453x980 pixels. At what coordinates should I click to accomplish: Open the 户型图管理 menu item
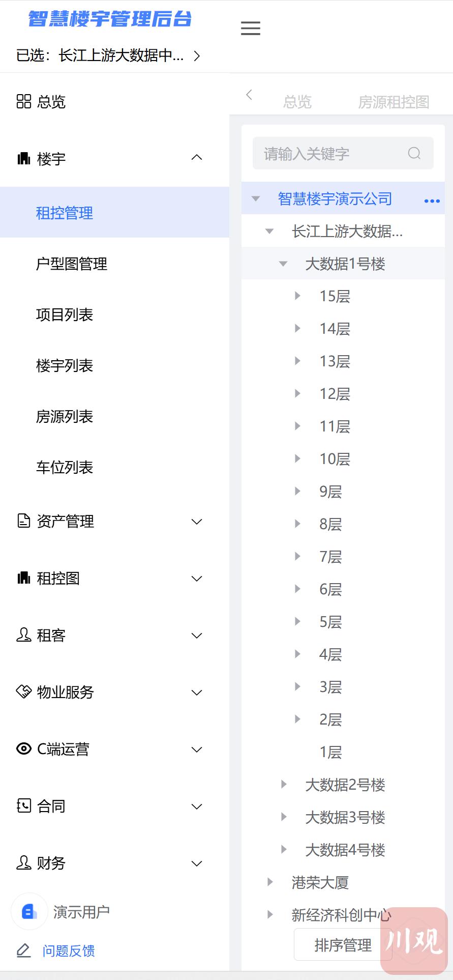[72, 264]
